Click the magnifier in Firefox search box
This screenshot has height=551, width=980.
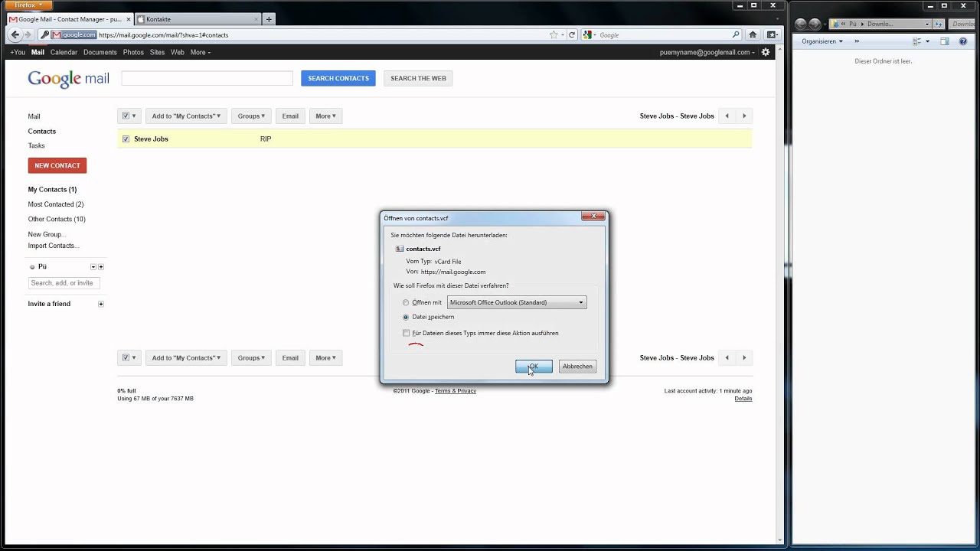(736, 34)
